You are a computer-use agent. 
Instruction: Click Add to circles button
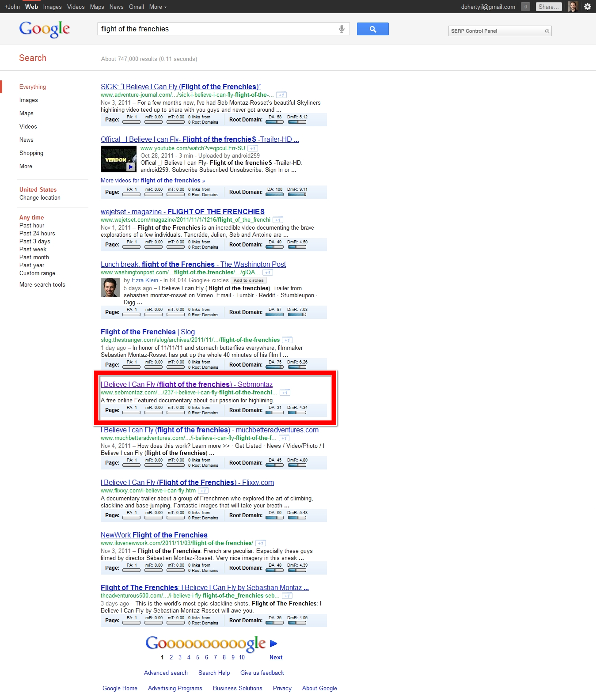coord(249,280)
